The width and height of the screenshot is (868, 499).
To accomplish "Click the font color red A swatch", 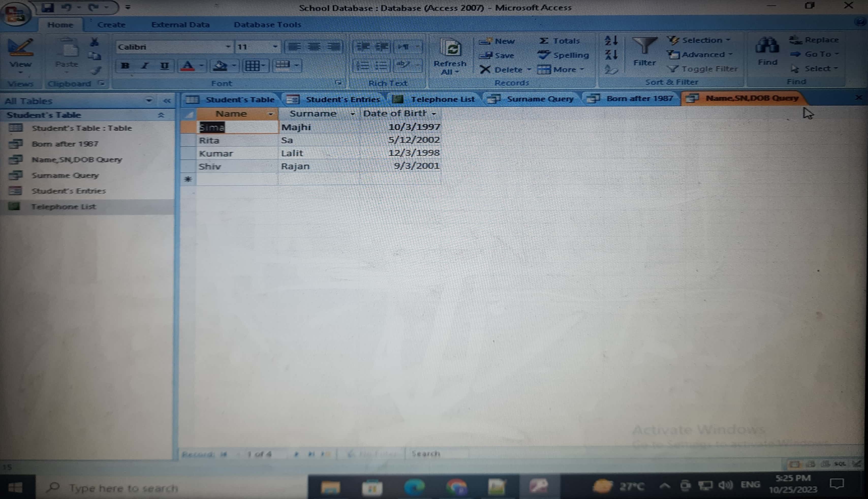I will [188, 66].
